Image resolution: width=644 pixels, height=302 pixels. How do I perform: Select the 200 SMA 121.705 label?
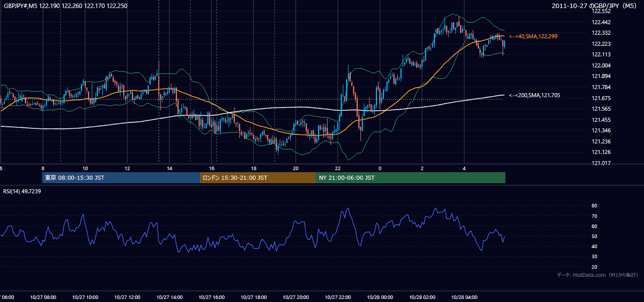[534, 95]
